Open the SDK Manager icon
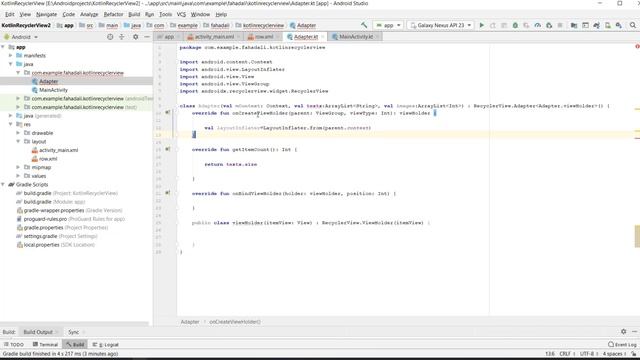640x360 pixels. point(619,25)
